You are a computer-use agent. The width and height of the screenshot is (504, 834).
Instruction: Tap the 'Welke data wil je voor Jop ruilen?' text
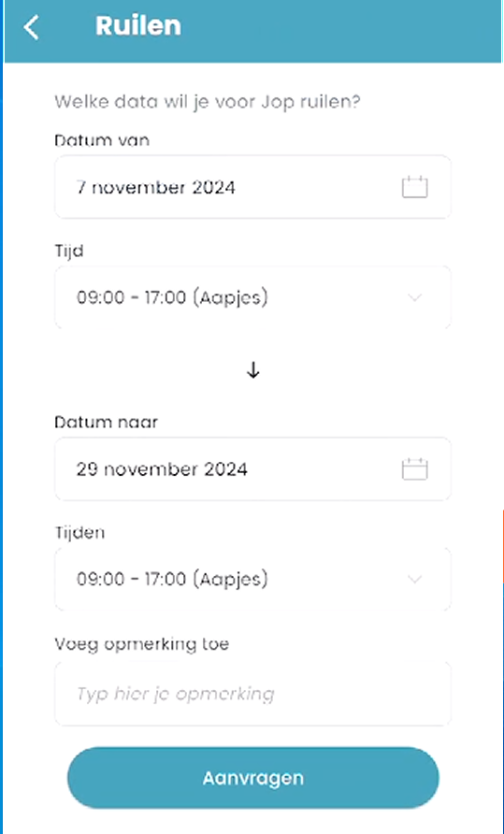(x=208, y=102)
